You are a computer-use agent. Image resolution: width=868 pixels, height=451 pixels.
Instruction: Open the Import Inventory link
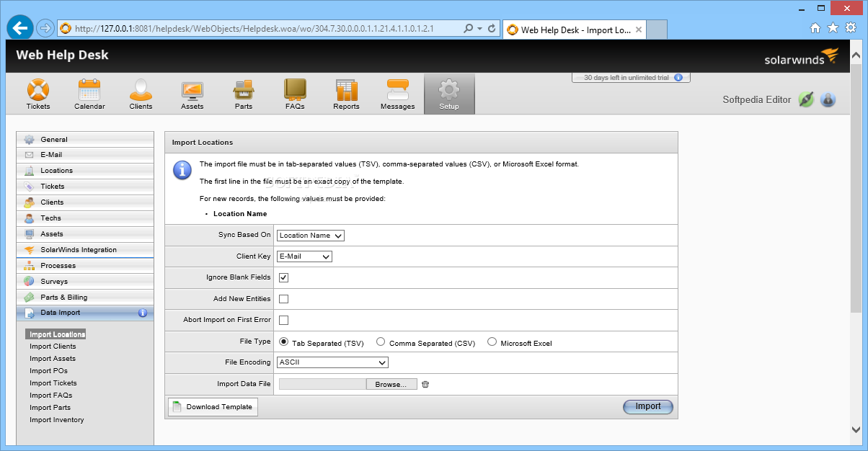coord(57,420)
